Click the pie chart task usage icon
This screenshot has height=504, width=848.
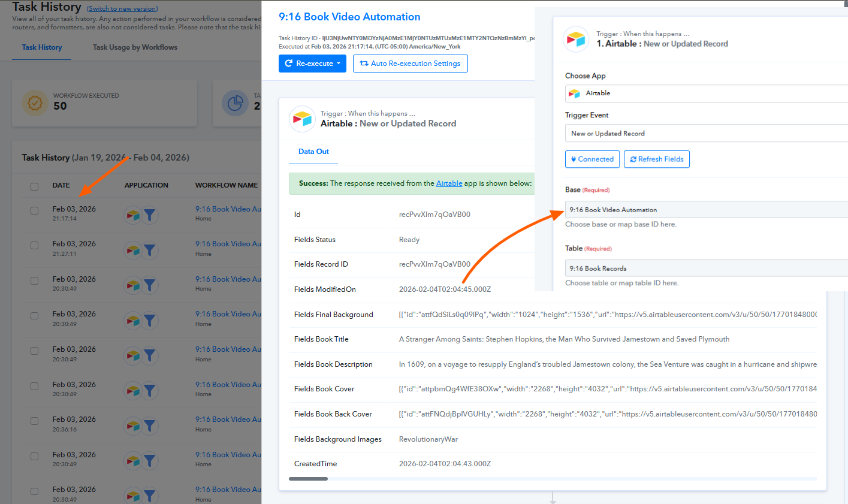pyautogui.click(x=235, y=103)
